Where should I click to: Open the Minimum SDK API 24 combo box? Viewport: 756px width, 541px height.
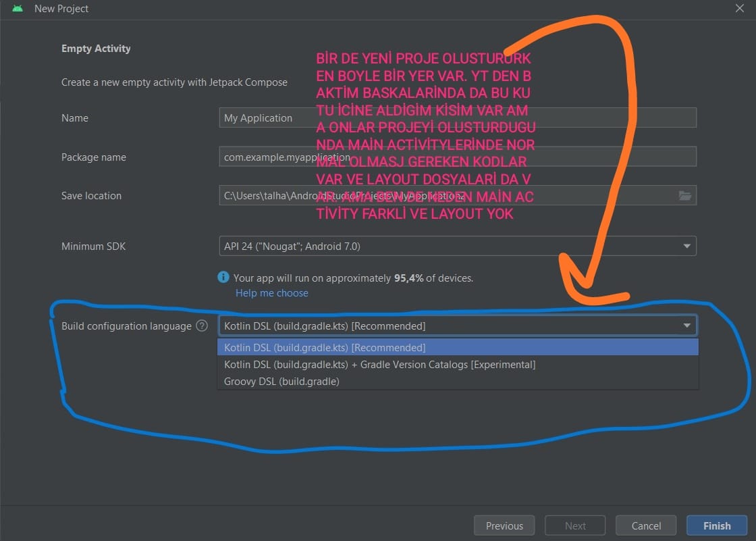click(x=458, y=246)
